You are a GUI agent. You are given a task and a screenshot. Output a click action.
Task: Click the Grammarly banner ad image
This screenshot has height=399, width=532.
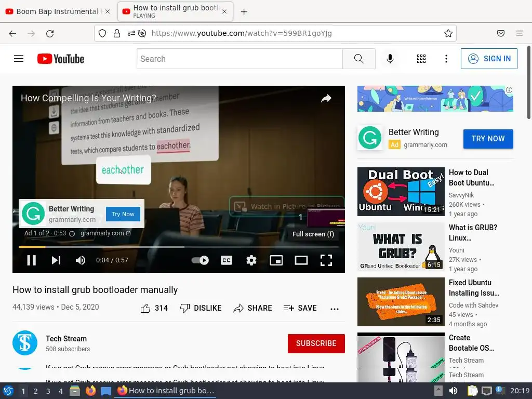[435, 98]
